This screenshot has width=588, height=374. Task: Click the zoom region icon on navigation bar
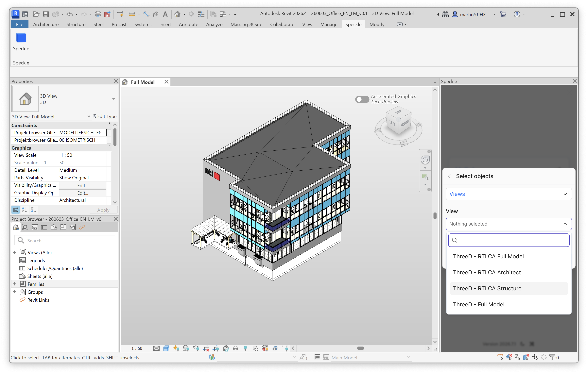click(425, 177)
